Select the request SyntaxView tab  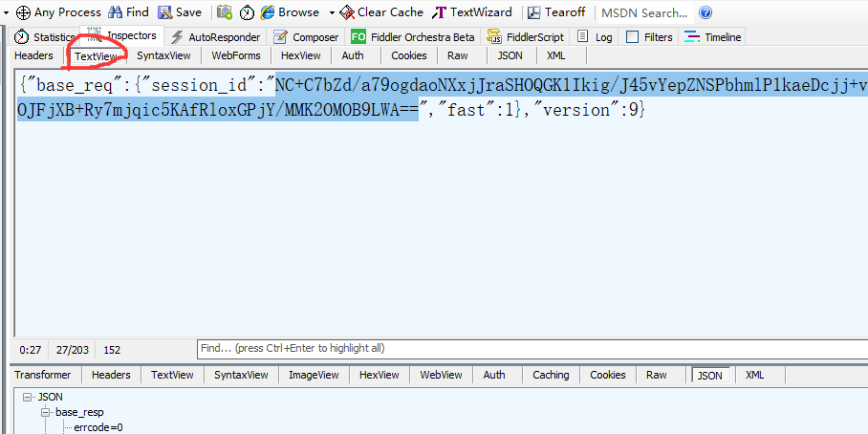click(x=163, y=55)
